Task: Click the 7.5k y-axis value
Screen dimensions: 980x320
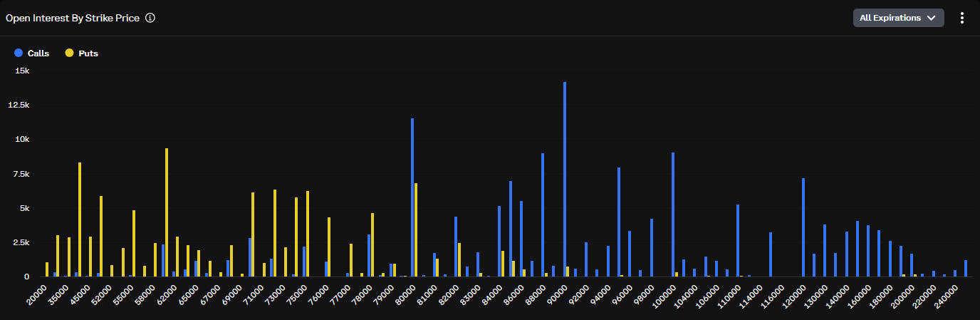Action: point(20,174)
